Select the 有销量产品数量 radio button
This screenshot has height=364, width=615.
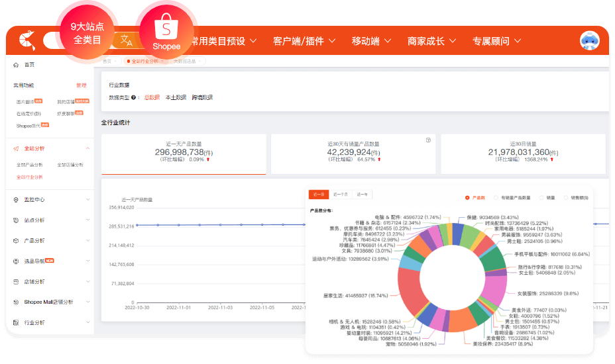point(496,197)
